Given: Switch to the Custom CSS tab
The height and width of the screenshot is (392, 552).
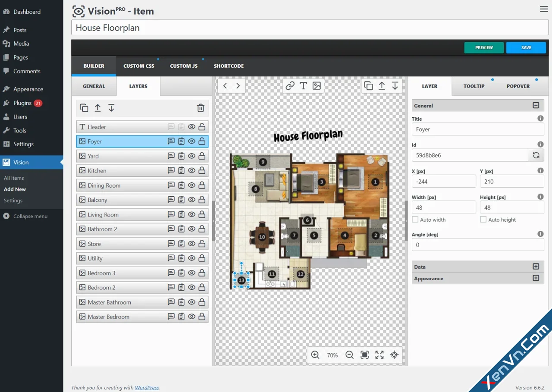Looking at the screenshot, I should click(x=139, y=66).
